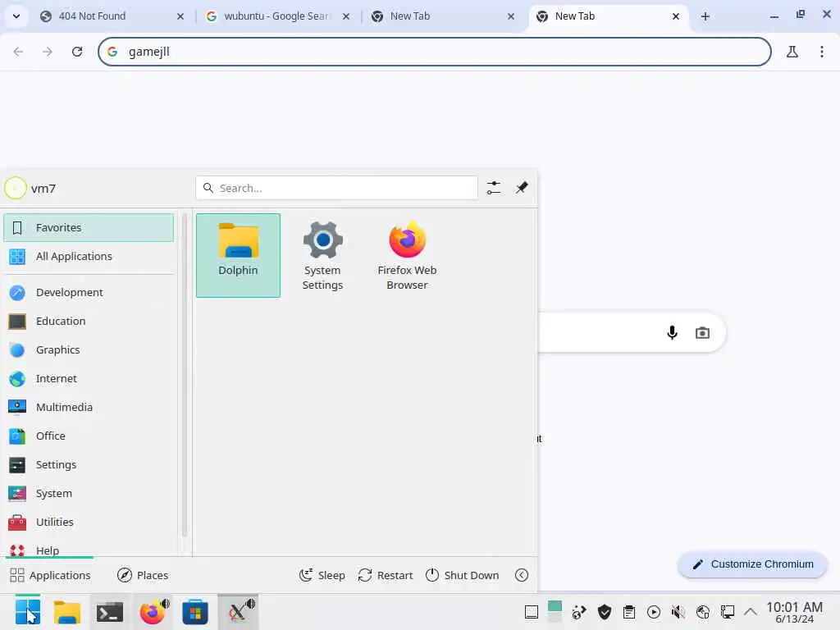Open System Settings from Favorites
Image resolution: width=840 pixels, height=630 pixels.
click(322, 255)
